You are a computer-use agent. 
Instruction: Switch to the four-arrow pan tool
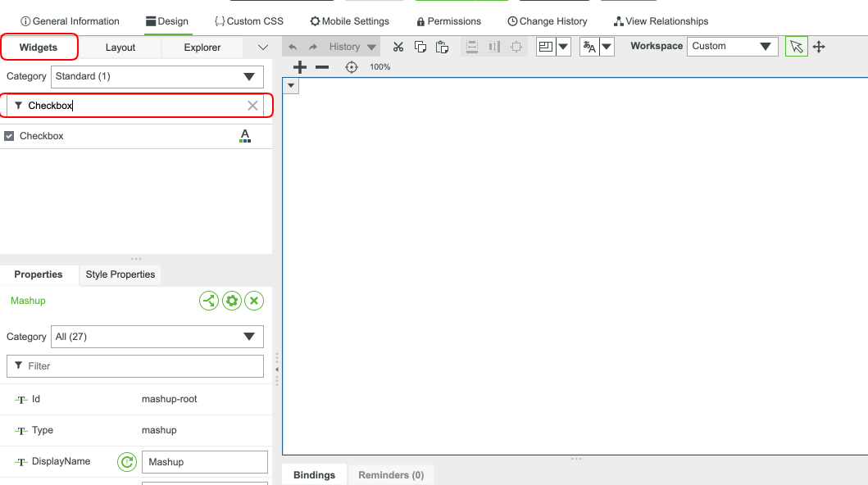click(818, 47)
